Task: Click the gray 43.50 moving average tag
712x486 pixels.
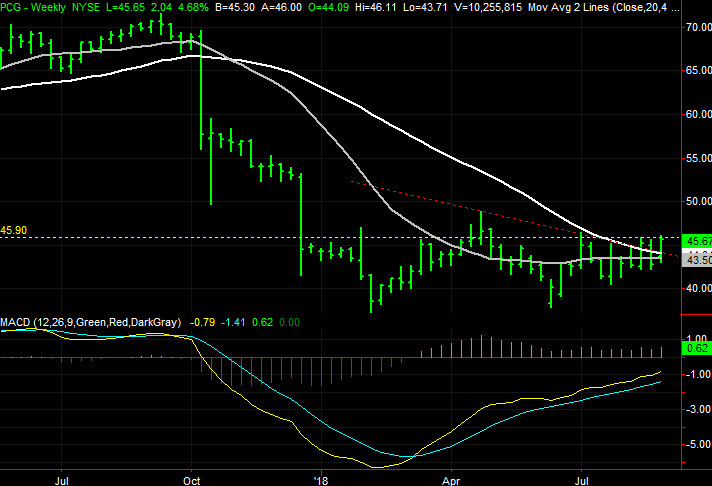Action: pyautogui.click(x=696, y=259)
